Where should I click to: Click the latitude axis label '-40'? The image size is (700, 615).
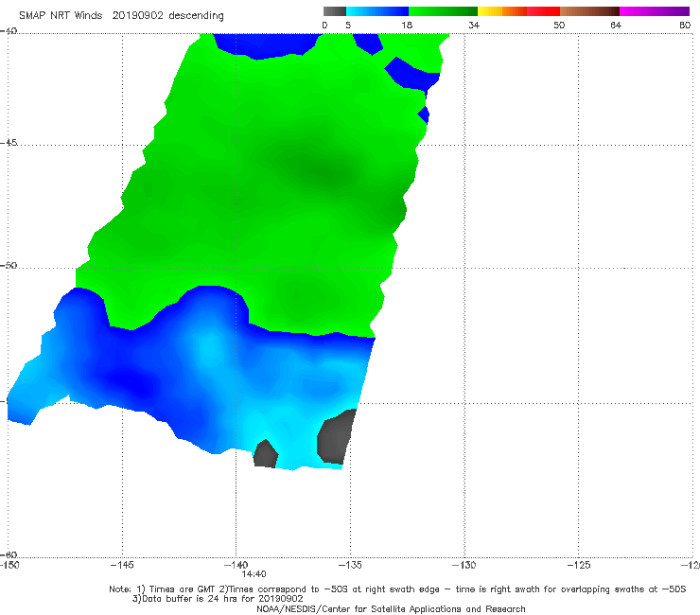coord(9,31)
